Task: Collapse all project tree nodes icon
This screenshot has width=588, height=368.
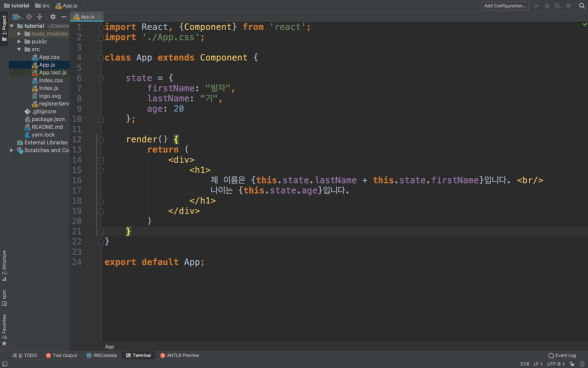Action: tap(40, 17)
